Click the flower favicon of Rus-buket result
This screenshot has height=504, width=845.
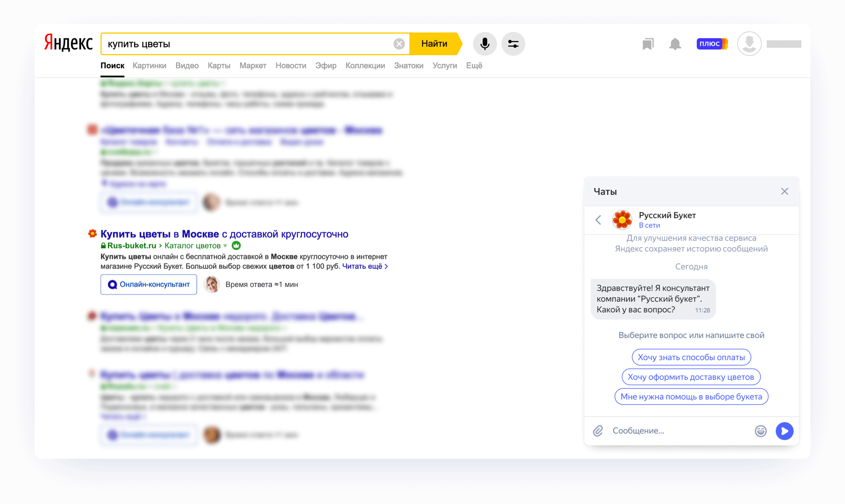coord(92,234)
